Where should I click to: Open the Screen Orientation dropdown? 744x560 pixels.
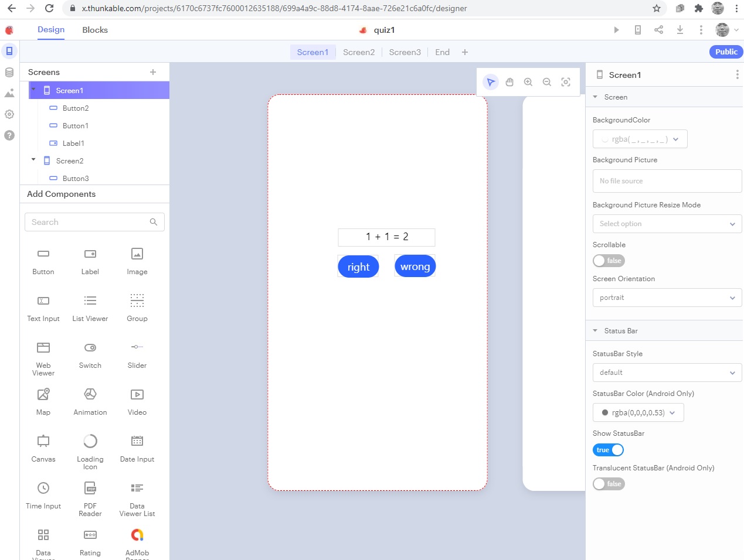pyautogui.click(x=667, y=298)
